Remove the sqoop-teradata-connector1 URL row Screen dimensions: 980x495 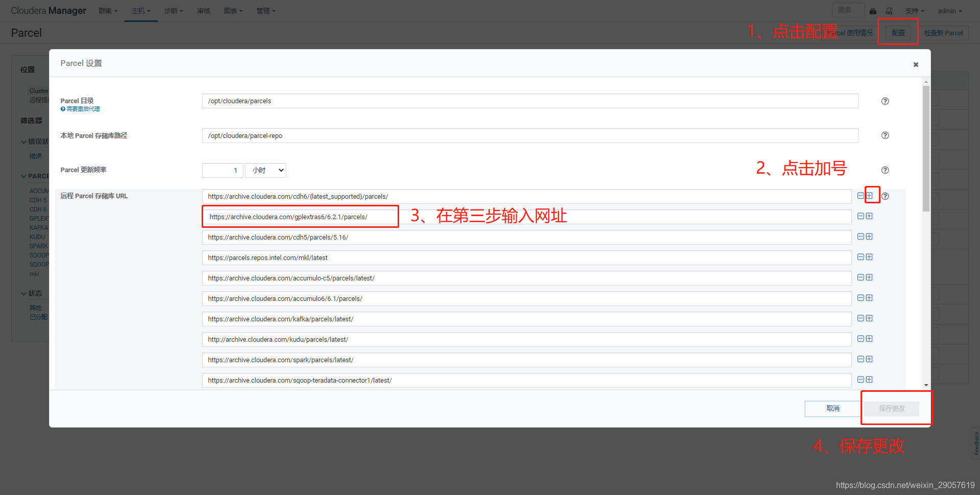pyautogui.click(x=861, y=380)
